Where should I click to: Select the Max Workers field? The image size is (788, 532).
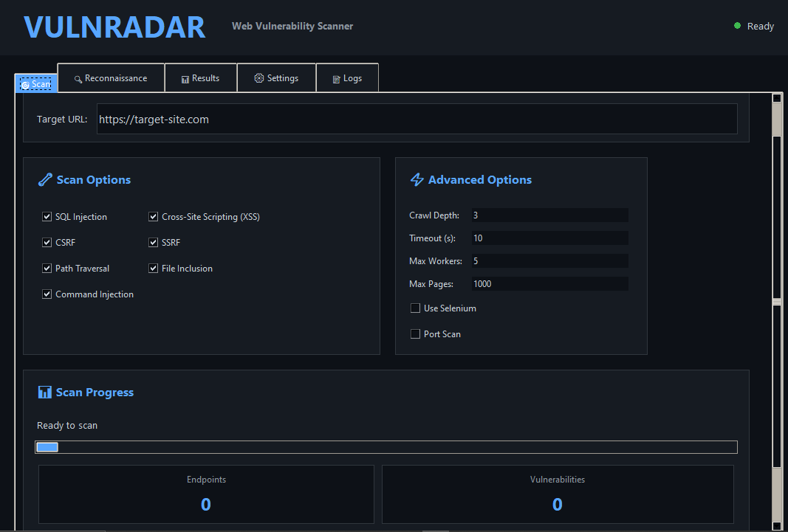[549, 261]
